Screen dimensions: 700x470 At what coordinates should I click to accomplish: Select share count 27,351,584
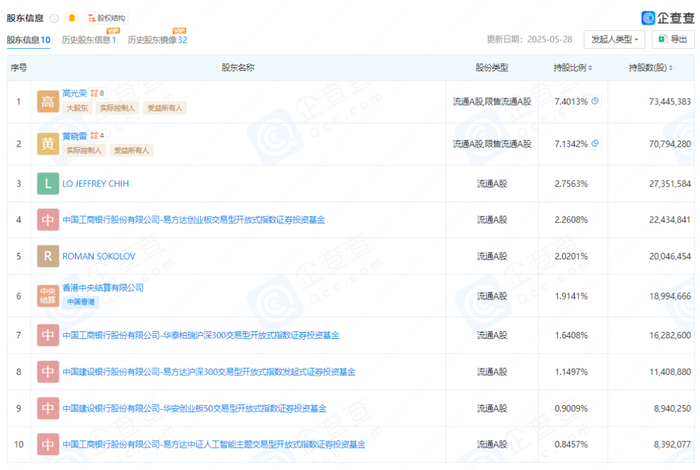coord(670,184)
